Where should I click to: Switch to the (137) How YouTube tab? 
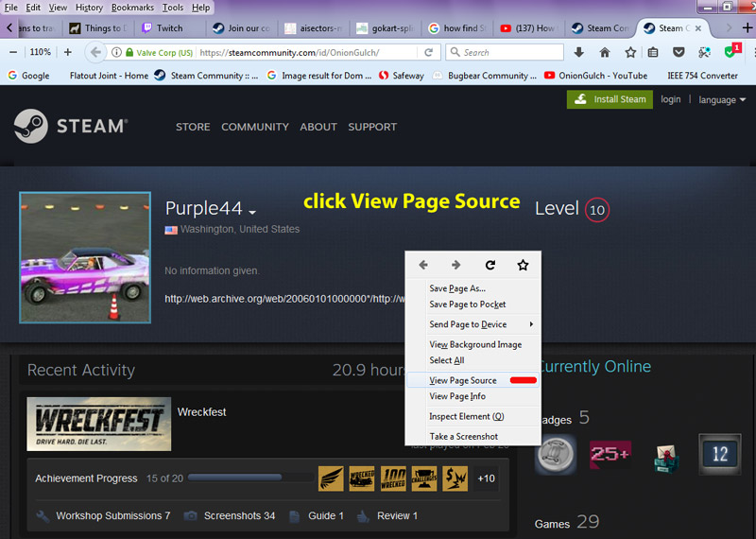coord(529,28)
